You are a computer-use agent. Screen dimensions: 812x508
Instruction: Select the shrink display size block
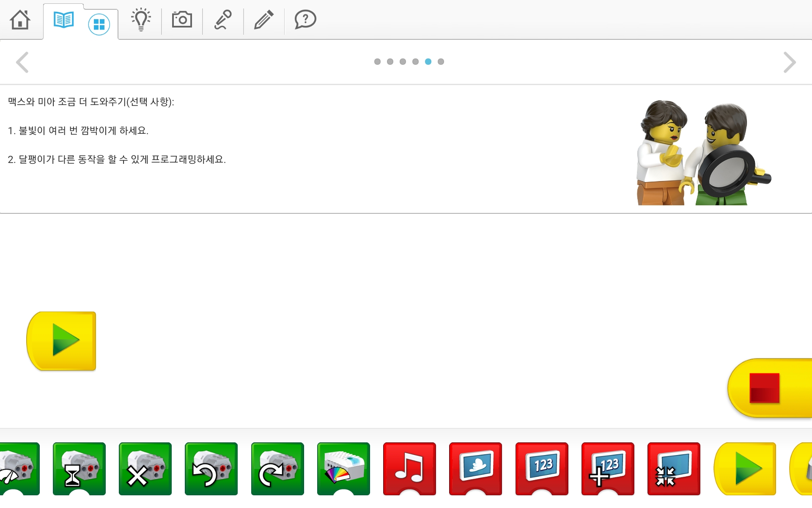674,469
